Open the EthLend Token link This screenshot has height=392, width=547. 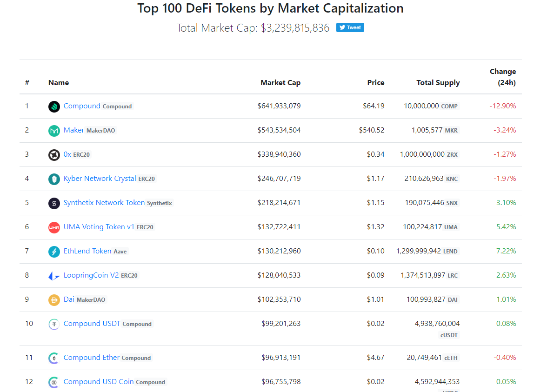click(87, 251)
